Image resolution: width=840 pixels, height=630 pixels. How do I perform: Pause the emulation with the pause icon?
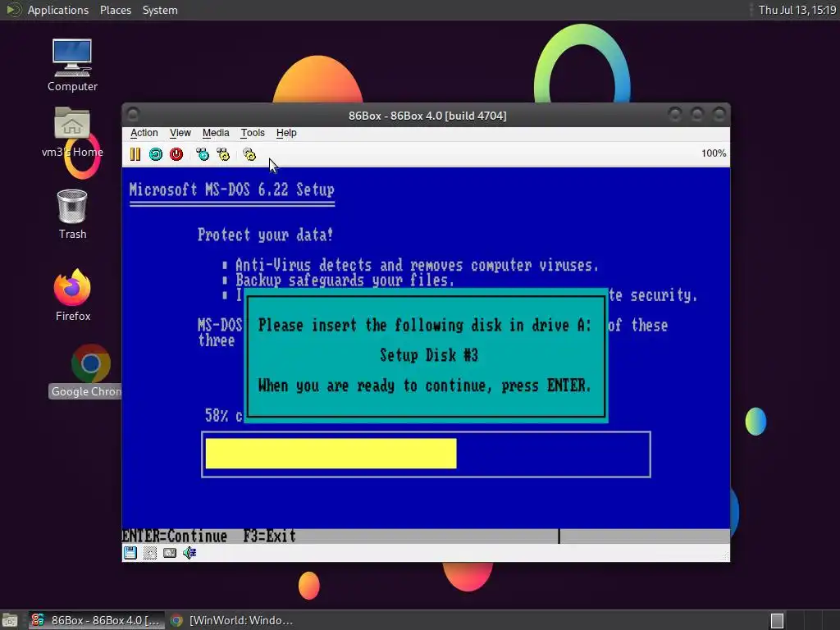[135, 154]
